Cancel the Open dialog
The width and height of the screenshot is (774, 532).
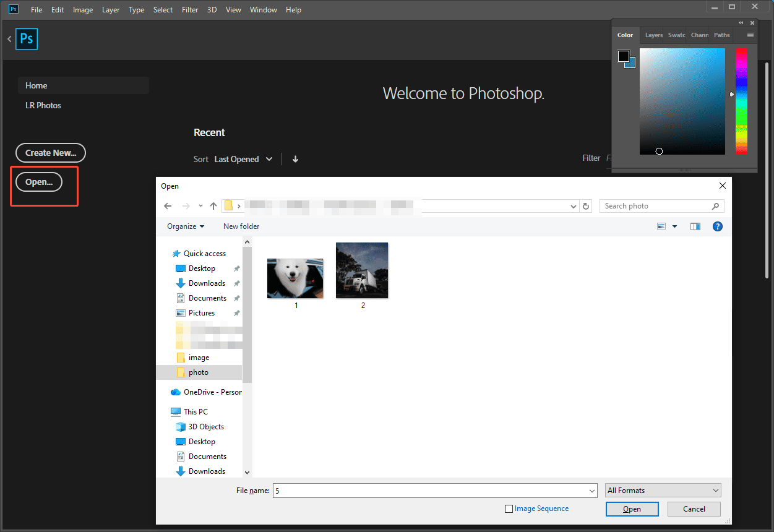(x=694, y=508)
